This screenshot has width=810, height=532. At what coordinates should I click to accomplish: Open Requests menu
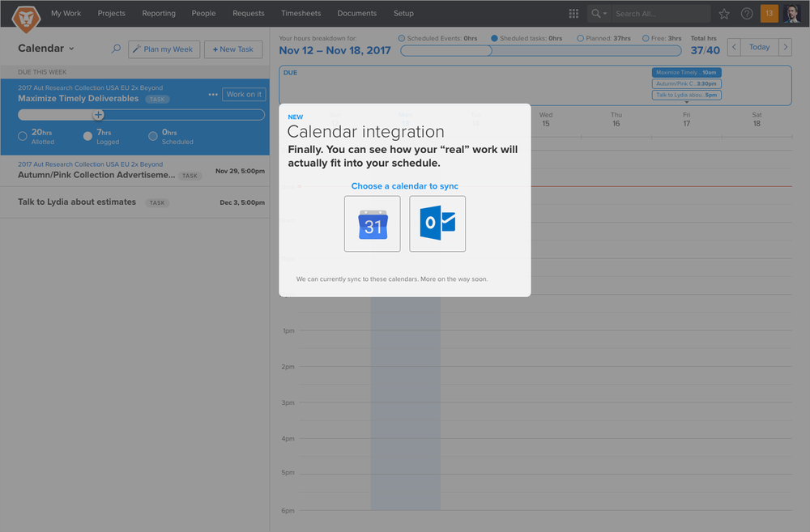[249, 14]
